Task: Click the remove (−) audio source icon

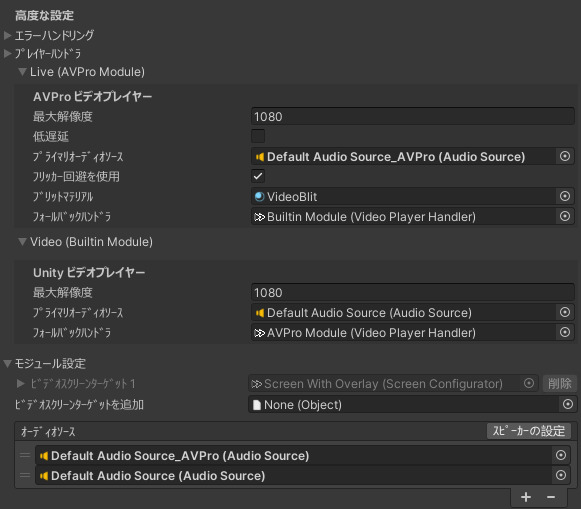Action: coord(551,497)
